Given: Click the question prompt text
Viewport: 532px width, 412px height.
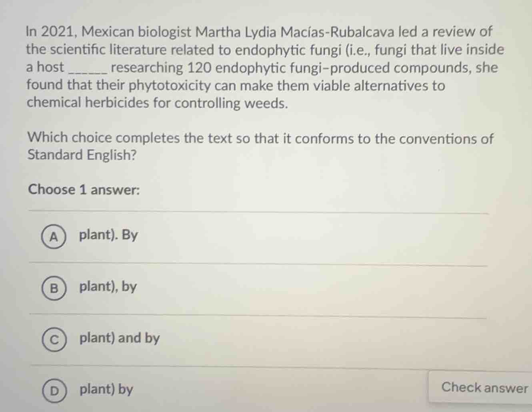Looking at the screenshot, I should click(260, 146).
